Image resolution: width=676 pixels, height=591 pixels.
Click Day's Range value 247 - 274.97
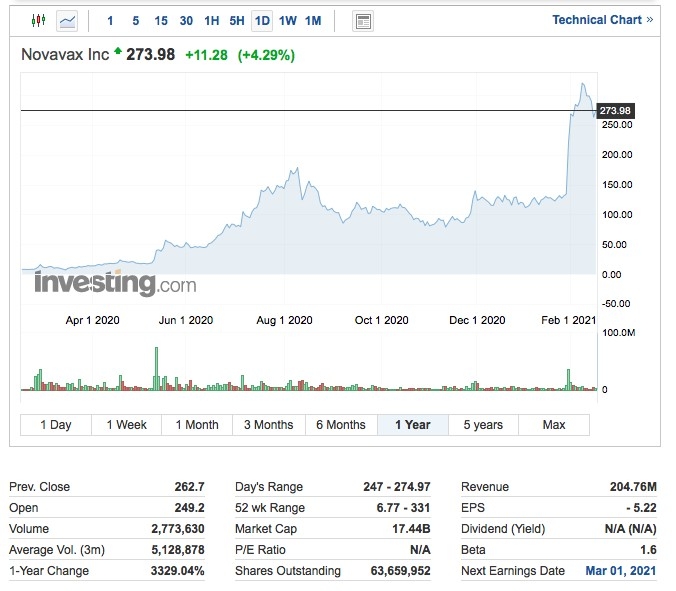(x=397, y=487)
